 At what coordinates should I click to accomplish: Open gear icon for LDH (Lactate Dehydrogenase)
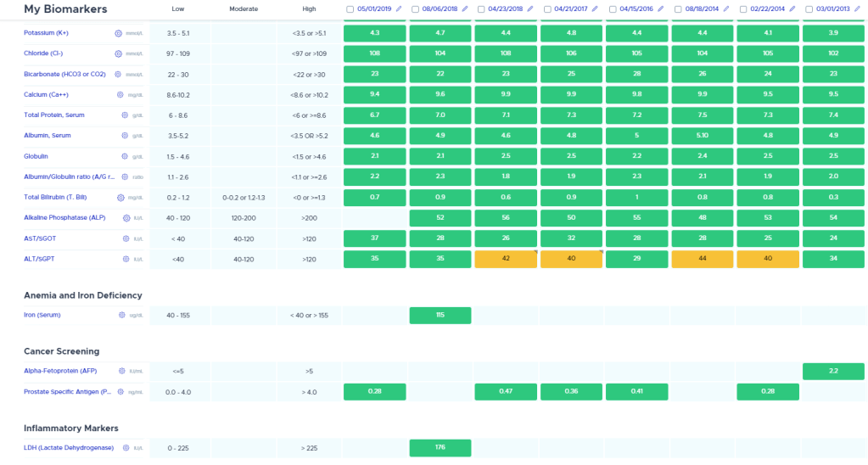pos(126,447)
